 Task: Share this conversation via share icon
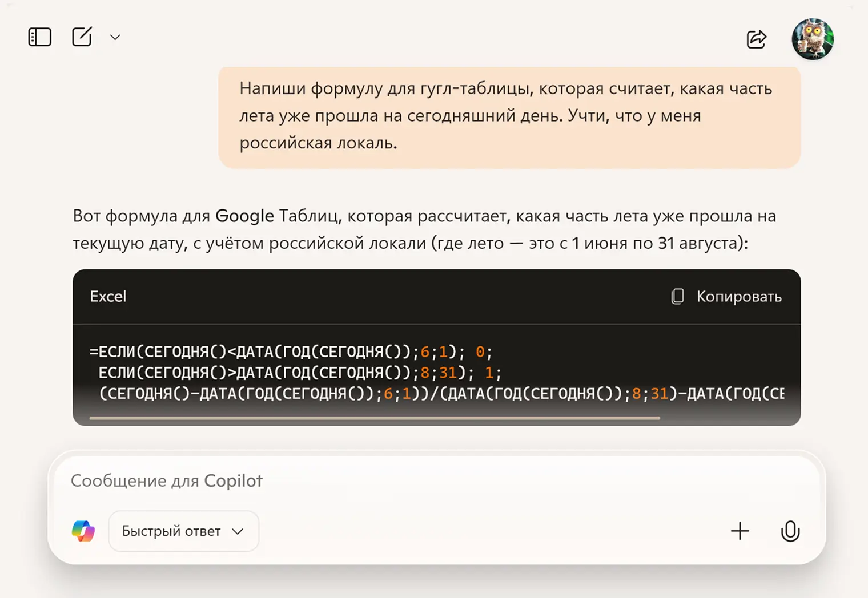(756, 39)
